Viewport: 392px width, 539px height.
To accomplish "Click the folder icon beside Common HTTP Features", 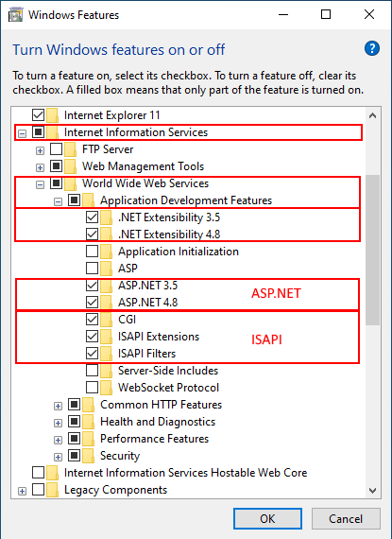I will click(x=88, y=405).
